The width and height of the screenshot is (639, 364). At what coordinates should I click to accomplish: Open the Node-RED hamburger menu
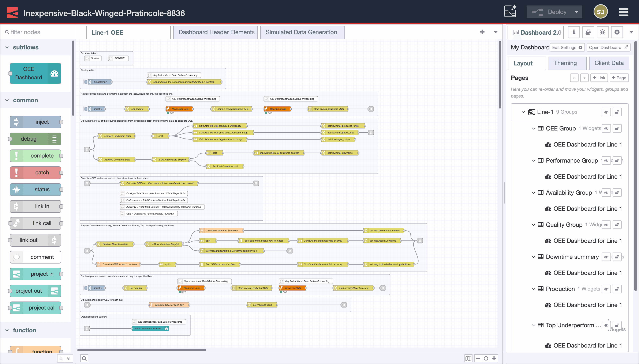[x=624, y=11]
